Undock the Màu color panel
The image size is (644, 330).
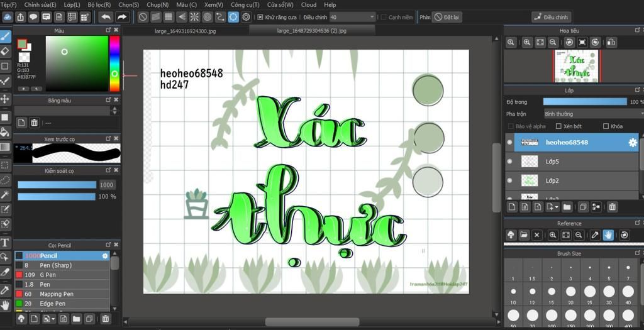pos(108,30)
